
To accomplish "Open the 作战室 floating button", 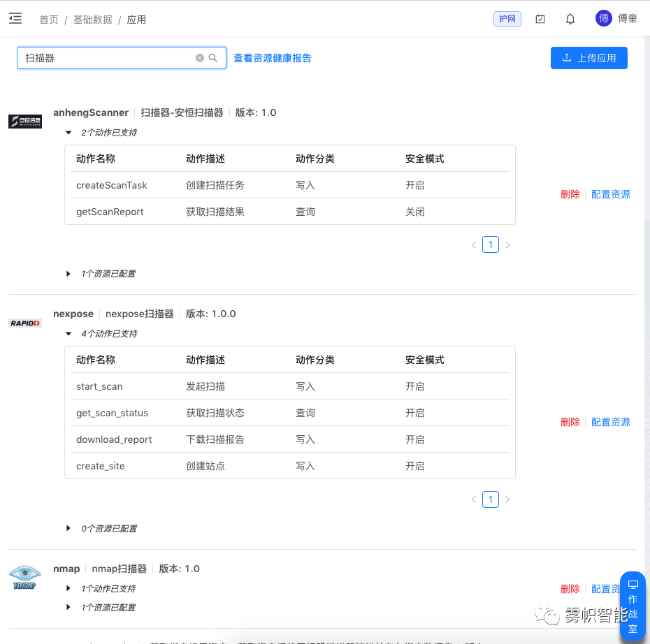I will 633,607.
